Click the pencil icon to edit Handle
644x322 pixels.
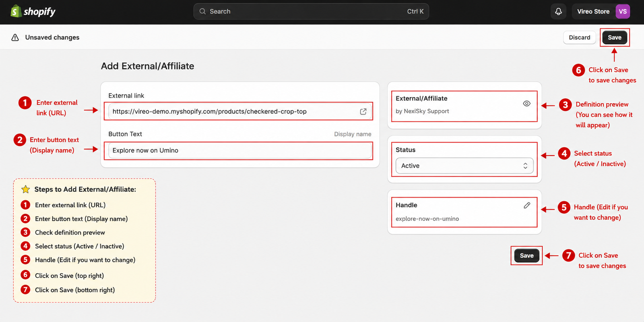pyautogui.click(x=527, y=205)
